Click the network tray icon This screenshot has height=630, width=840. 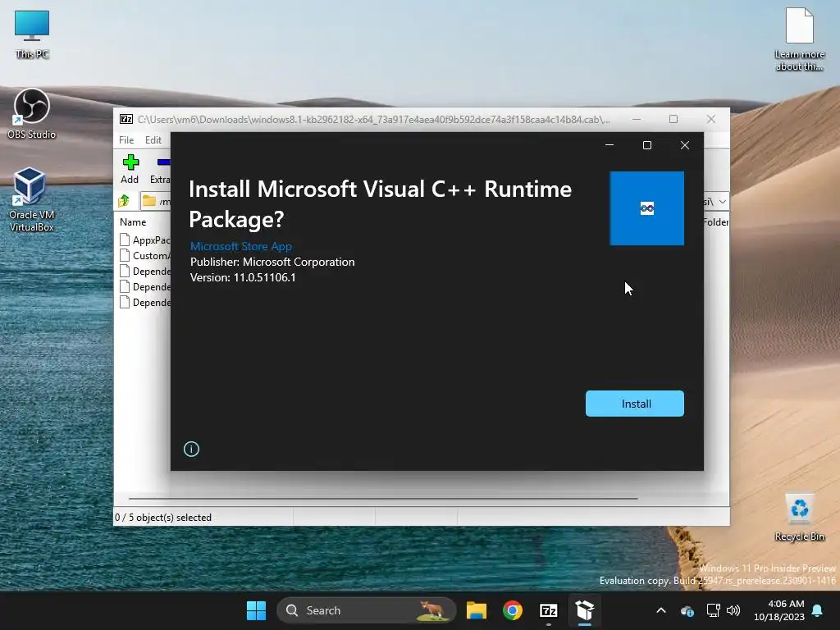(x=713, y=610)
